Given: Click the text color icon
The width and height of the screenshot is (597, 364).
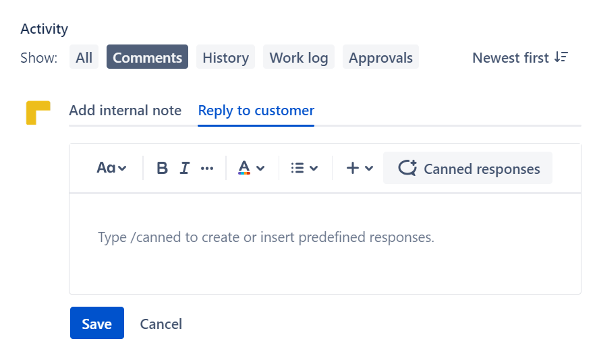Looking at the screenshot, I should pos(244,169).
